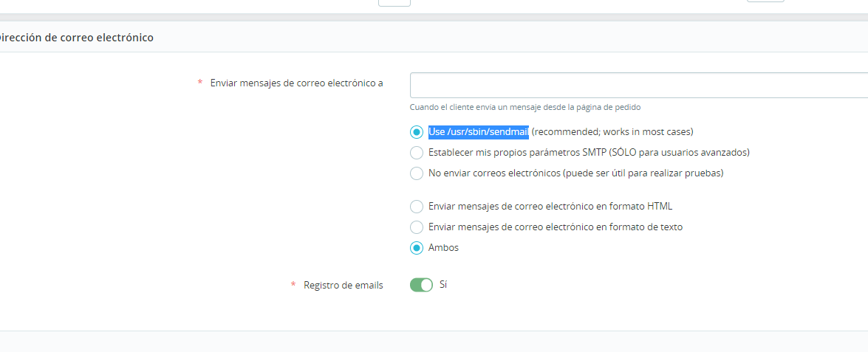Click the Registro de emails label
868x352 pixels.
coord(344,286)
